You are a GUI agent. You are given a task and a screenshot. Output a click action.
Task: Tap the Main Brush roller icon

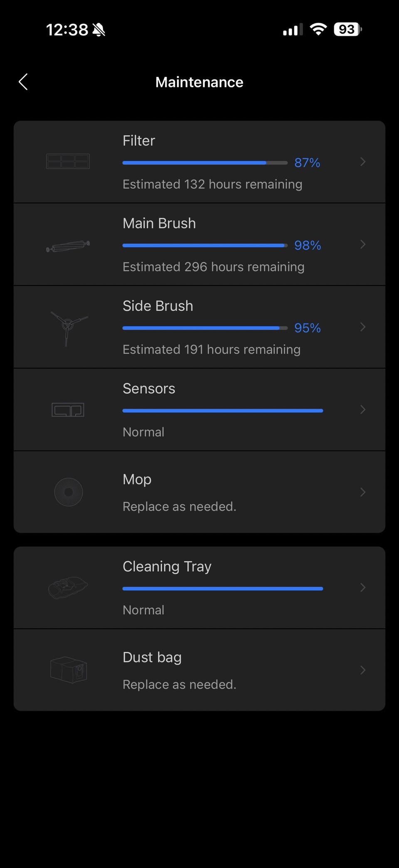pyautogui.click(x=68, y=246)
